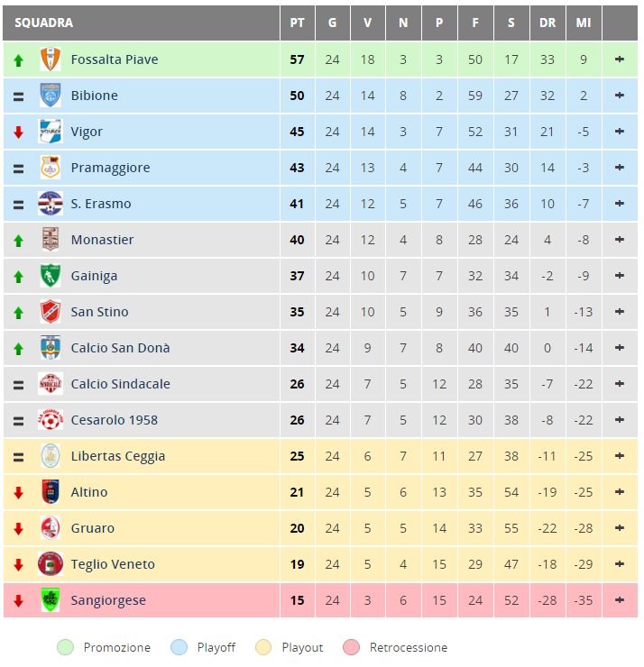Click the Bibione team crest
This screenshot has width=644, height=667.
pyautogui.click(x=51, y=96)
